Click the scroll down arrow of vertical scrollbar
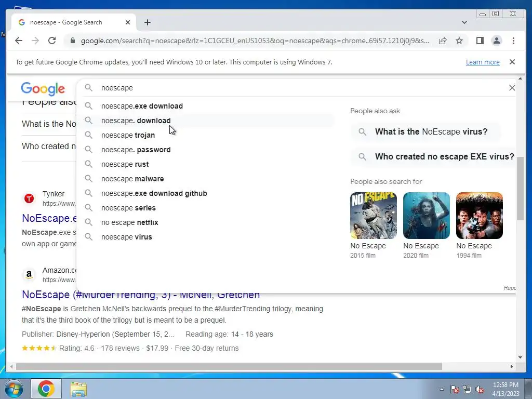532x399 pixels. point(521,357)
